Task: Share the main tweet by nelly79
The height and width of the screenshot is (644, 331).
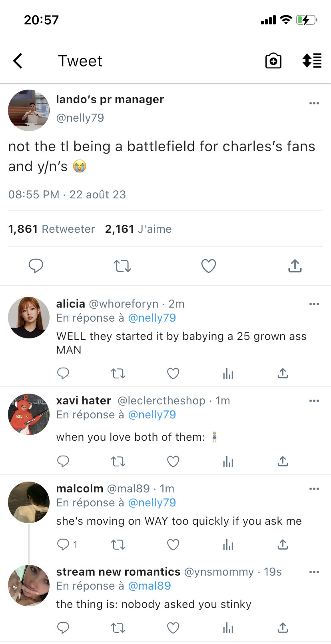Action: pyautogui.click(x=295, y=266)
